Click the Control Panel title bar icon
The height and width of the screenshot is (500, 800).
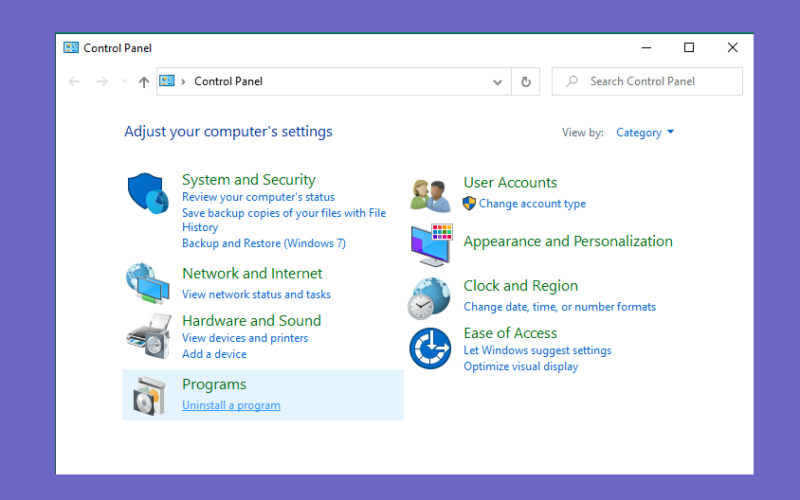pos(71,47)
